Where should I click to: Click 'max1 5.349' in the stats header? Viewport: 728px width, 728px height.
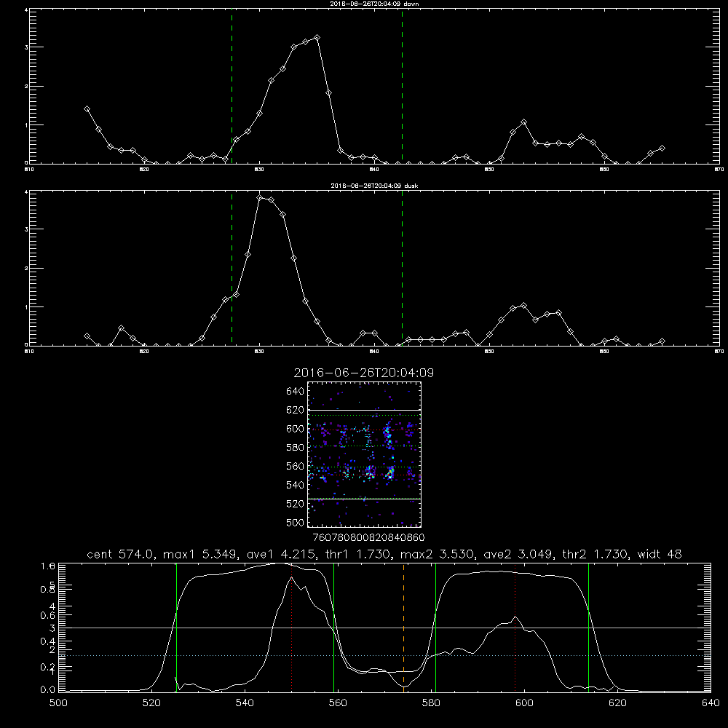click(x=199, y=554)
